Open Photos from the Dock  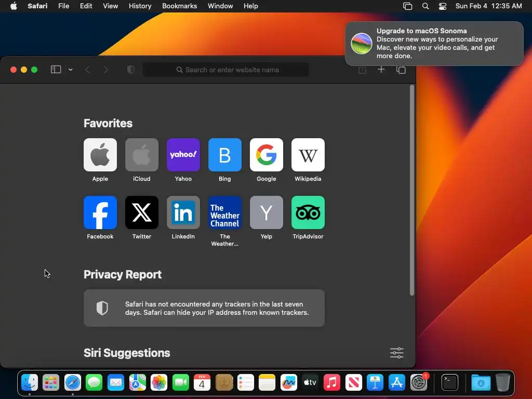coord(159,383)
